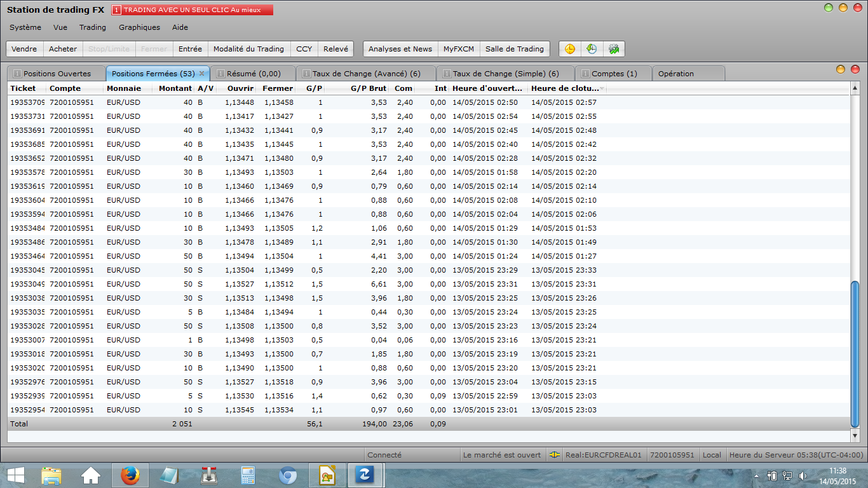
Task: Click the yellow connection status icon in status bar
Action: tap(555, 455)
